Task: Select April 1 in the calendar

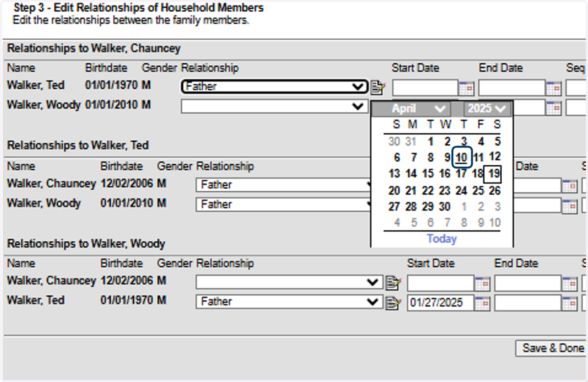Action: click(x=430, y=142)
